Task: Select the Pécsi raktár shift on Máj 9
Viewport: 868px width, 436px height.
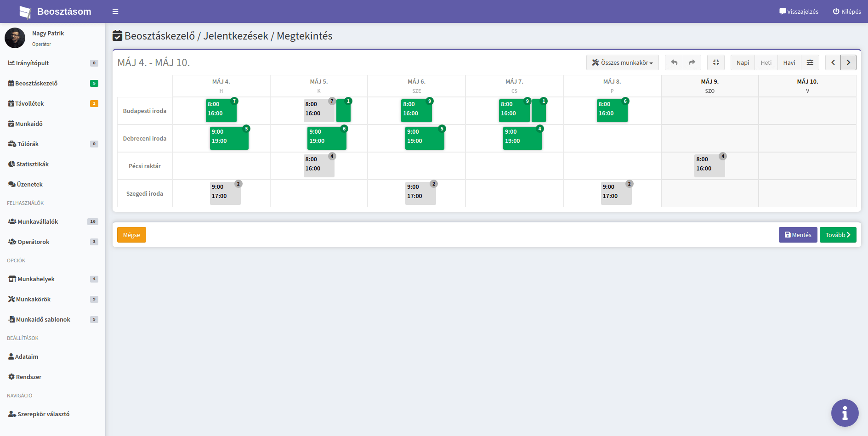Action: [x=709, y=165]
